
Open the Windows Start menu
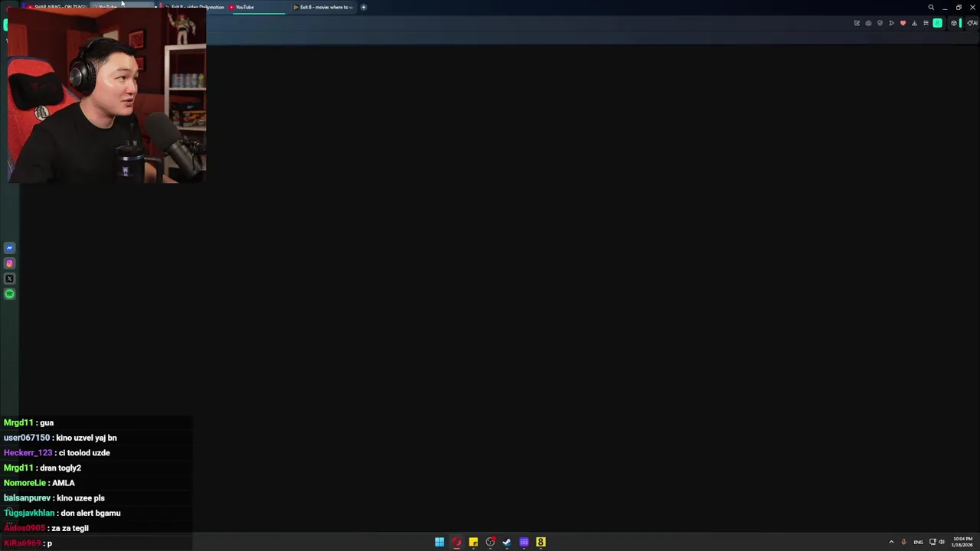(439, 542)
